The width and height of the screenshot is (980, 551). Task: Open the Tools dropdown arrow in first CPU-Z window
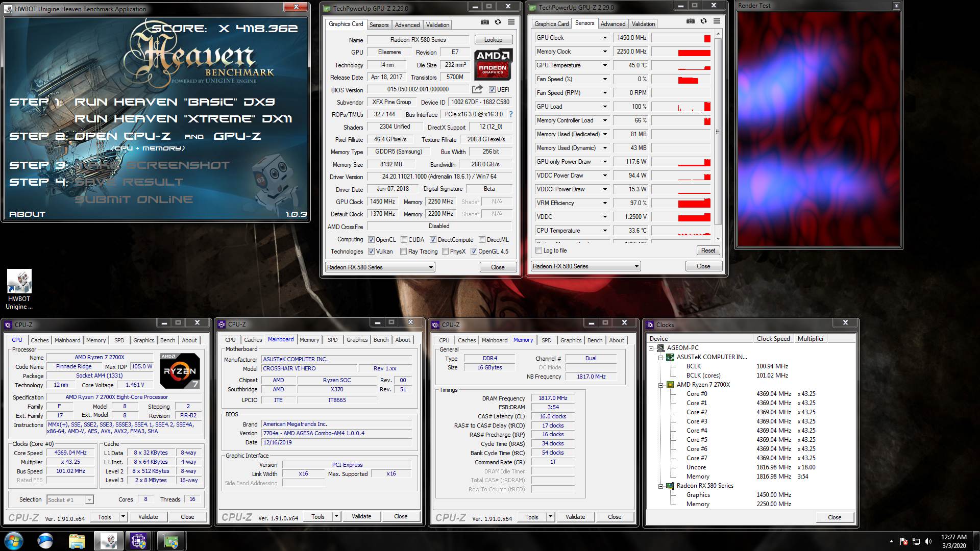tap(122, 517)
